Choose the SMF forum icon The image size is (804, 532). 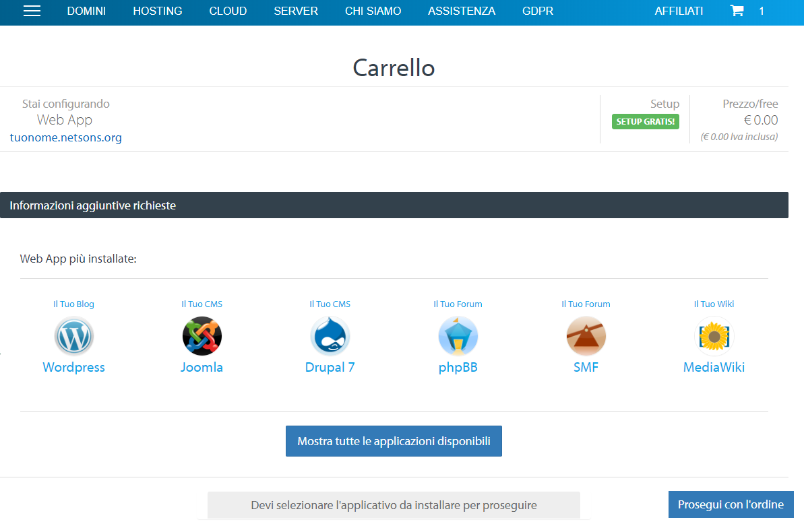point(586,336)
